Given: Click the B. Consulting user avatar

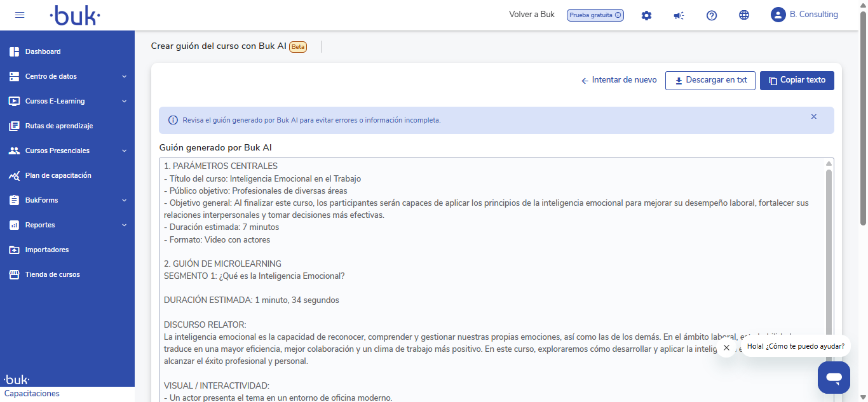Looking at the screenshot, I should [778, 15].
